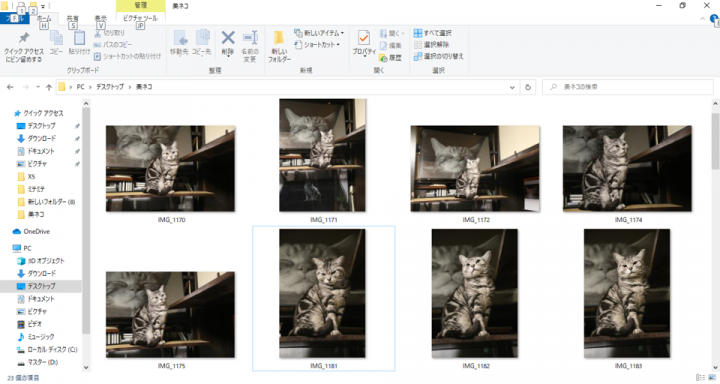The image size is (720, 384).
Task: Open the ピクチャ ツール tab
Action: pyautogui.click(x=141, y=18)
